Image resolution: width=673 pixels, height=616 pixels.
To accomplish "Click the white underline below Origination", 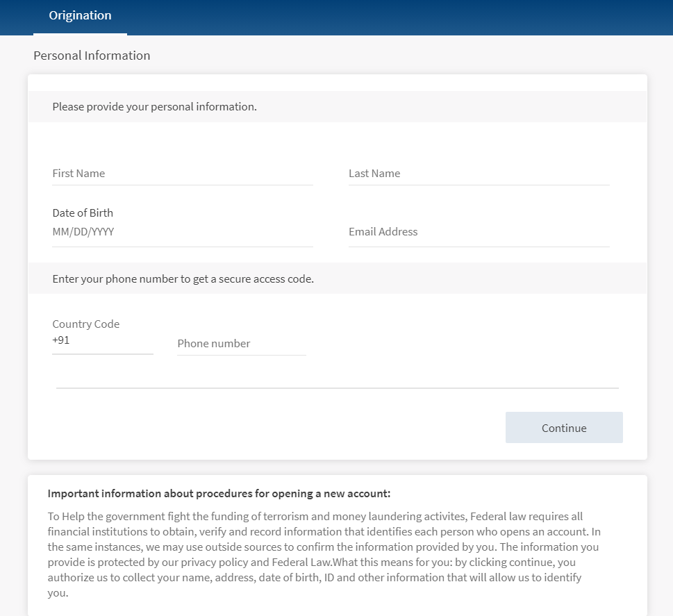I will click(x=80, y=34).
